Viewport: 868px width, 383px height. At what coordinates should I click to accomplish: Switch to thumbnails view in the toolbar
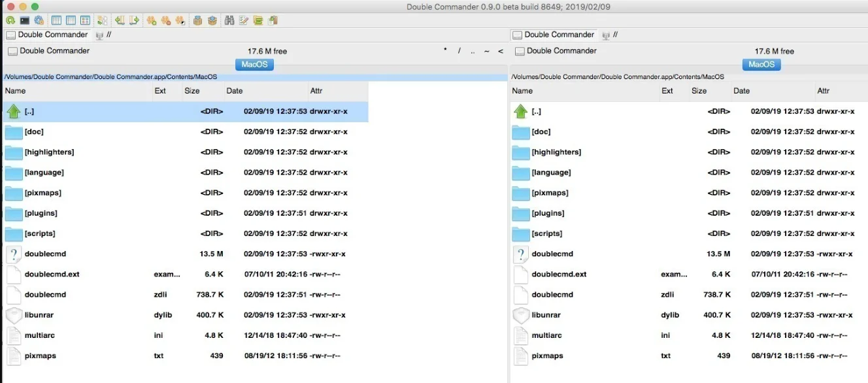[x=86, y=20]
